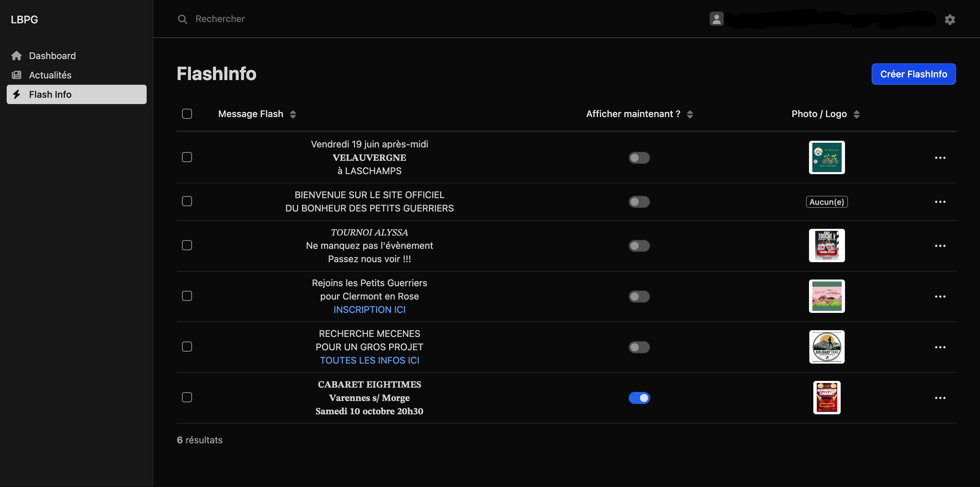The height and width of the screenshot is (487, 980).
Task: Click the user avatar icon
Action: (716, 19)
